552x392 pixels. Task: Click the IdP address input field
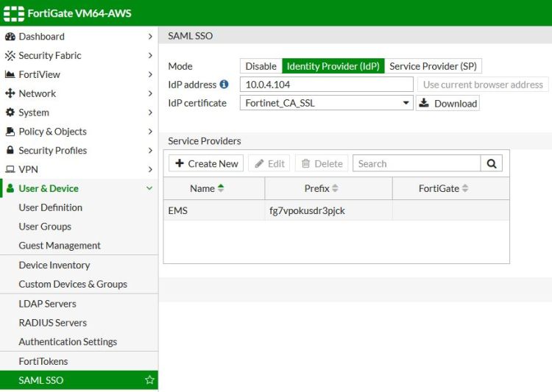[326, 85]
